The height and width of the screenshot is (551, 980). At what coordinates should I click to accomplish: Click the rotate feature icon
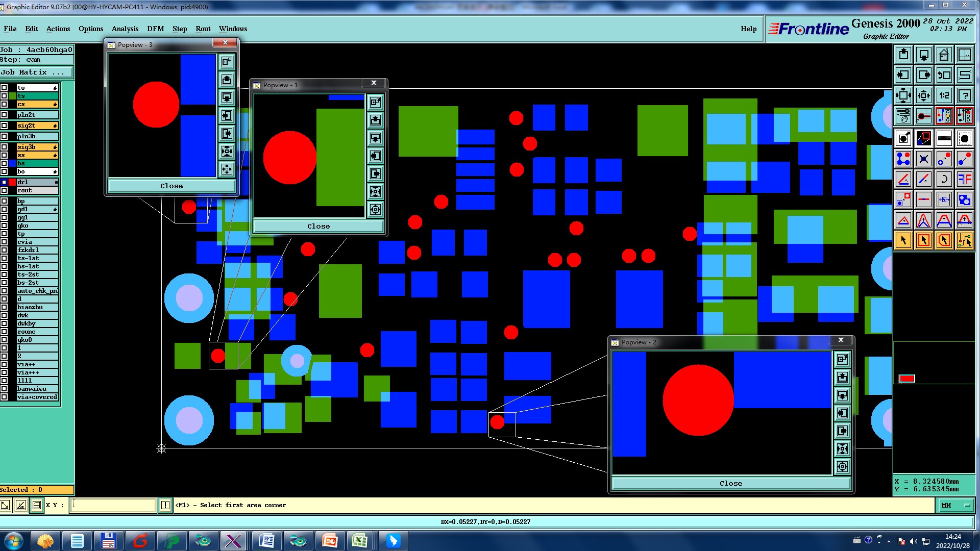[944, 179]
